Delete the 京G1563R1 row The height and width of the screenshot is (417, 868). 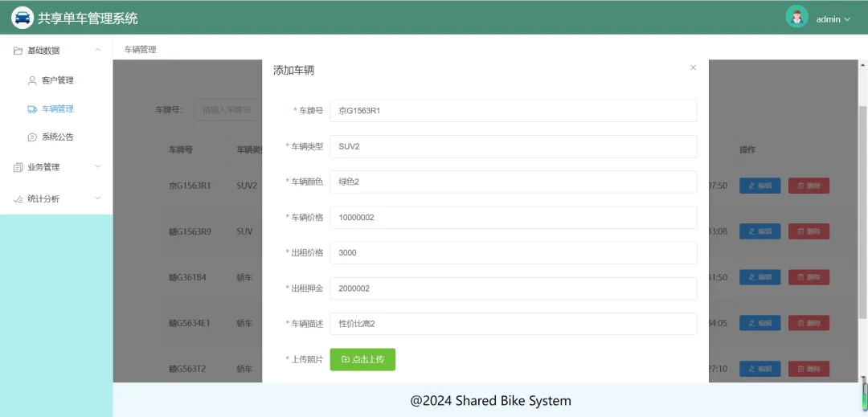pos(809,186)
